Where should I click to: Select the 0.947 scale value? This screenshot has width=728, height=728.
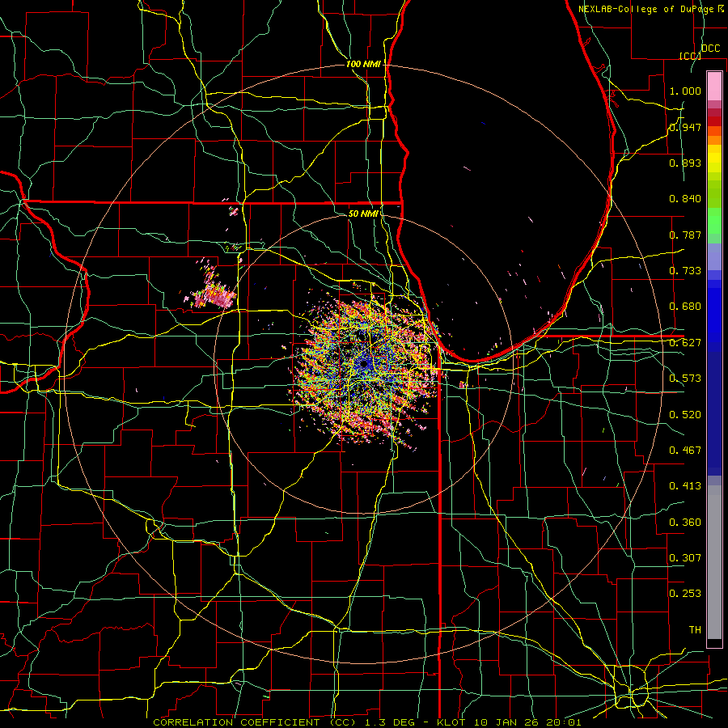tap(685, 127)
